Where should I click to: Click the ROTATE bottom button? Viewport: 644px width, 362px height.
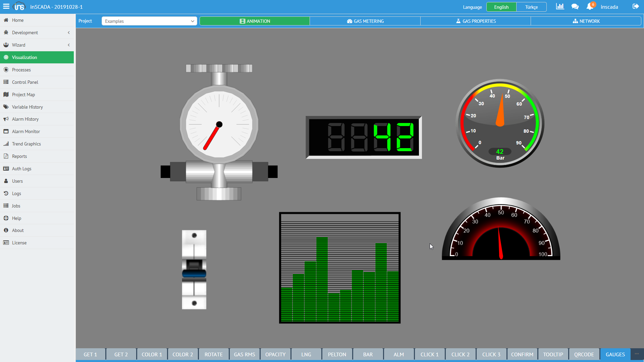coord(214,354)
